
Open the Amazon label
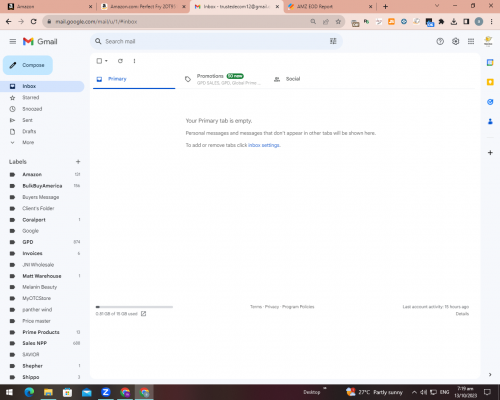point(32,174)
